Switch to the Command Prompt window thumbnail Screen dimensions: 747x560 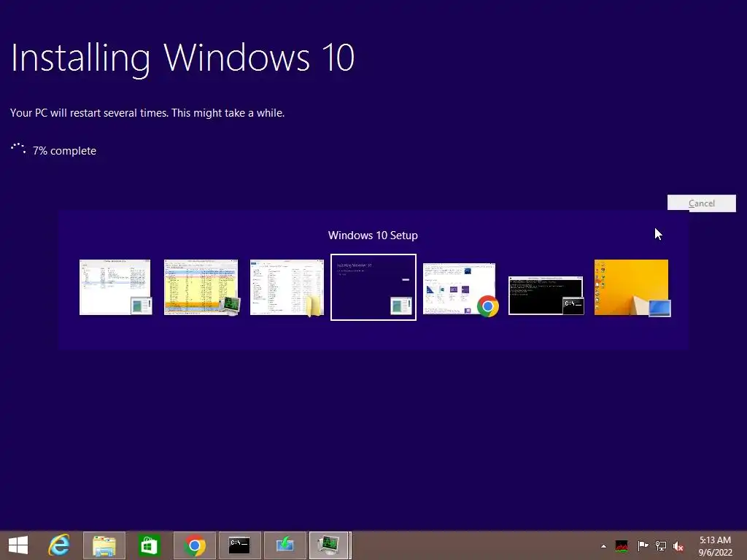(x=546, y=295)
